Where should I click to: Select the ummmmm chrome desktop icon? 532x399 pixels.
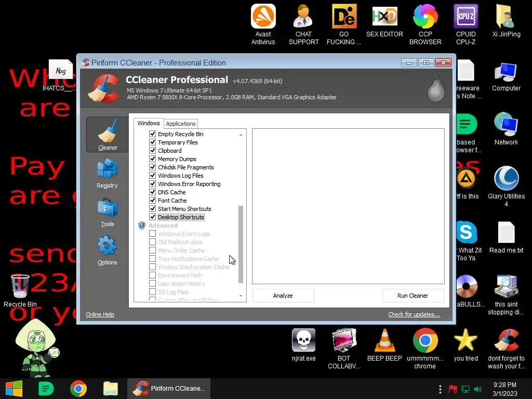(425, 349)
